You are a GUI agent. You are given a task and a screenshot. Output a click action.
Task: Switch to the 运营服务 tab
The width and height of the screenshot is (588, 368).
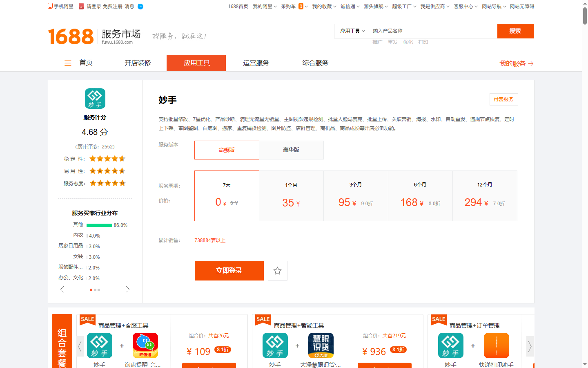256,63
